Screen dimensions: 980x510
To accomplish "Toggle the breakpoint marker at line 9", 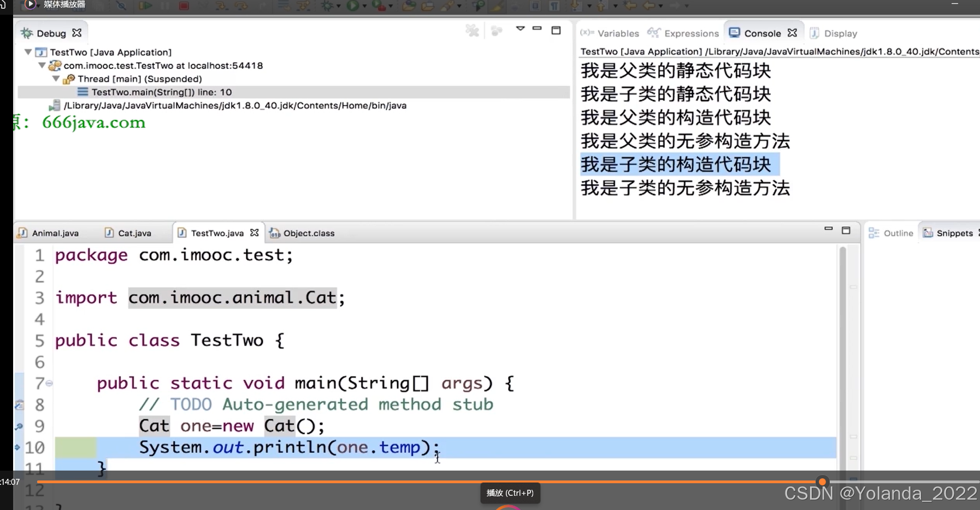I will click(19, 426).
